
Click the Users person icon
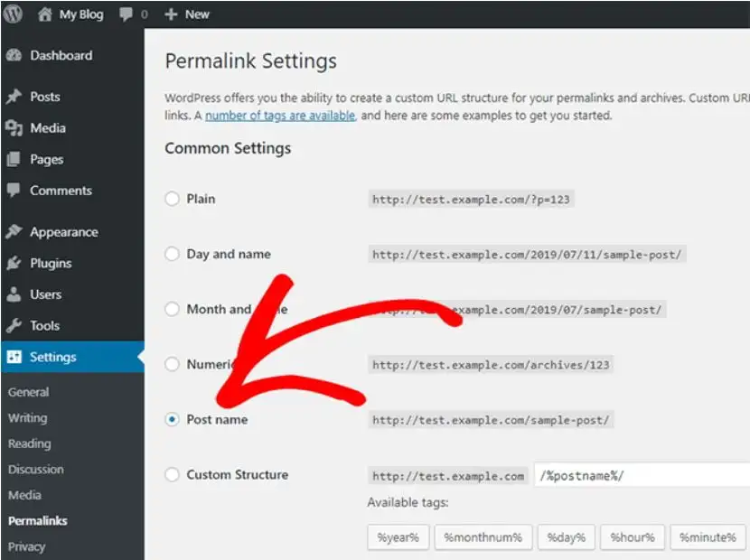[x=14, y=294]
